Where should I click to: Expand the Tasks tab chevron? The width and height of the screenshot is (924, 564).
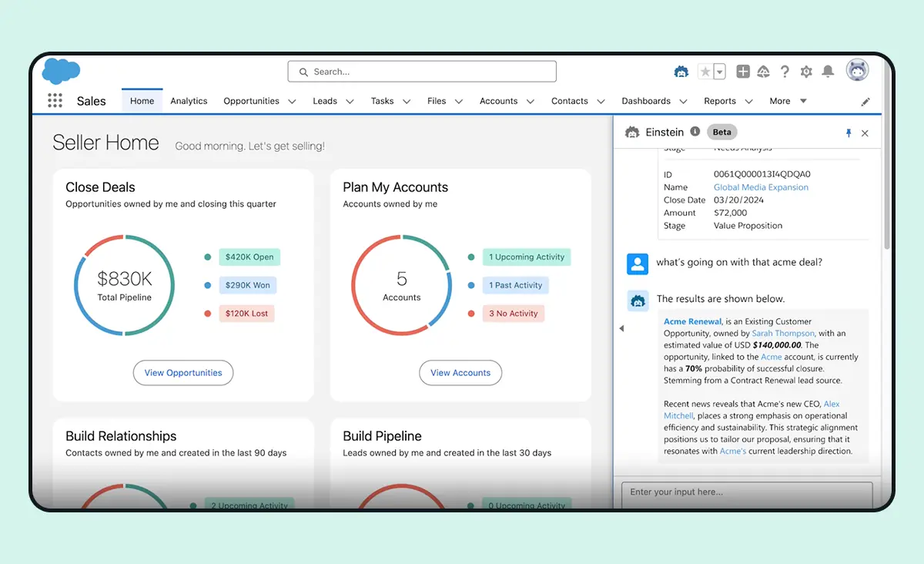tap(407, 102)
